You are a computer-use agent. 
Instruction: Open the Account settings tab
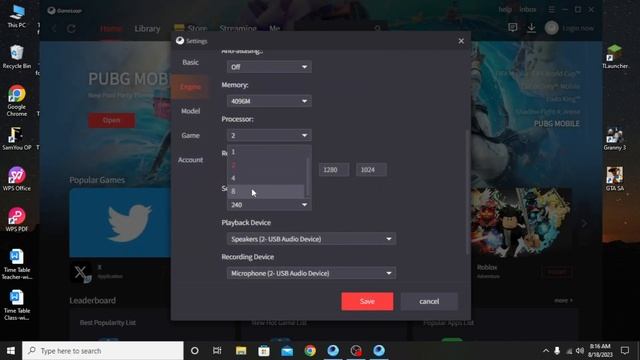tap(190, 160)
